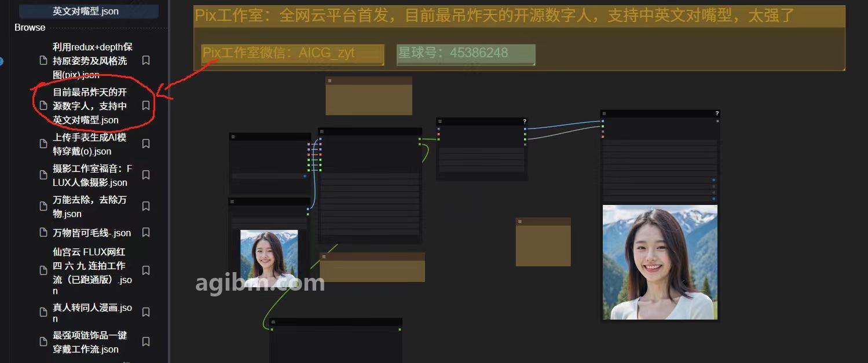Open 目前最吊炸天的开源数字人 workflow from list
Image resolution: width=868 pixels, height=363 pixels.
(90, 106)
